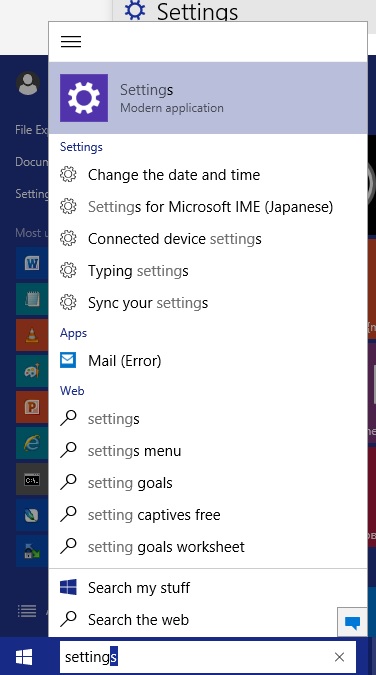Click magnifier icon beside 'setting goals'
The image size is (376, 675).
point(68,482)
